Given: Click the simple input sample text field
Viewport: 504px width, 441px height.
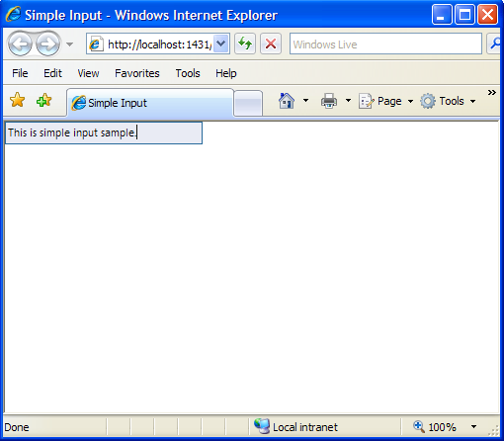Looking at the screenshot, I should click(104, 132).
